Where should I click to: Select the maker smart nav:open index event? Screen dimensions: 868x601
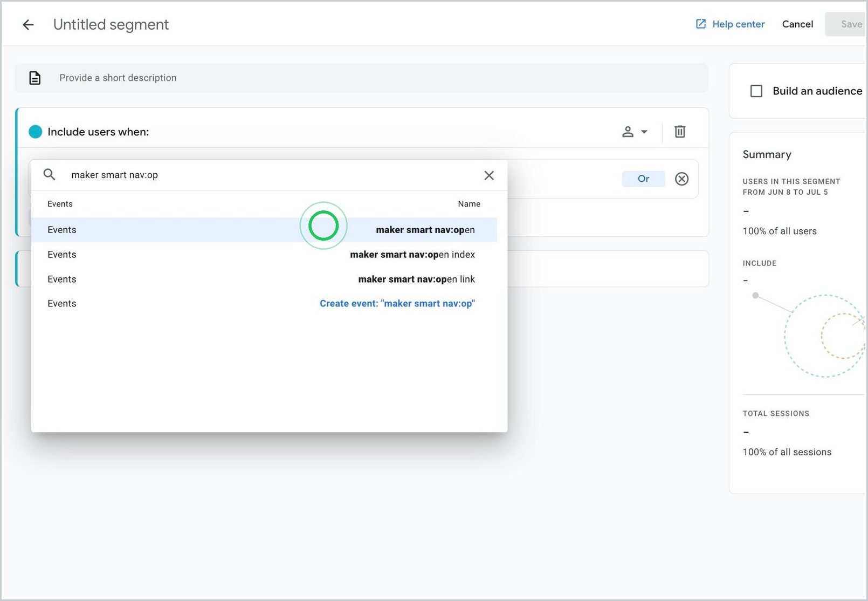[264, 255]
